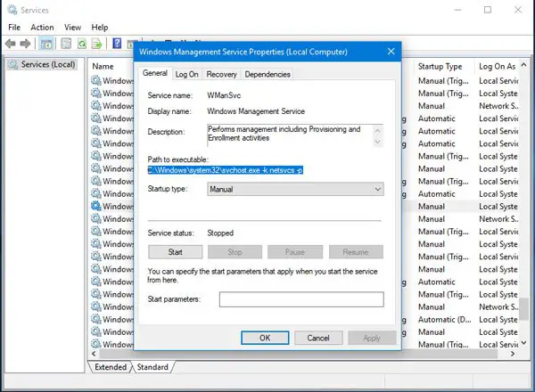
Task: Click the Startup Type column header
Action: point(440,67)
